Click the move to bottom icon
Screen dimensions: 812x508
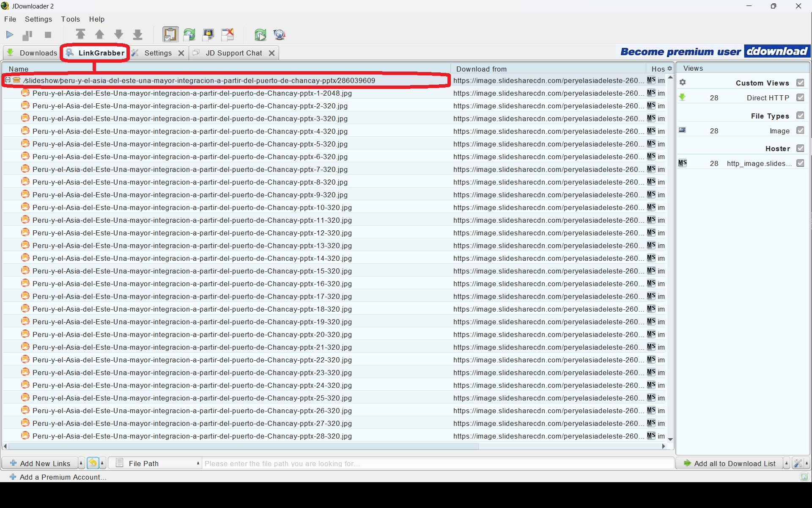pyautogui.click(x=137, y=35)
